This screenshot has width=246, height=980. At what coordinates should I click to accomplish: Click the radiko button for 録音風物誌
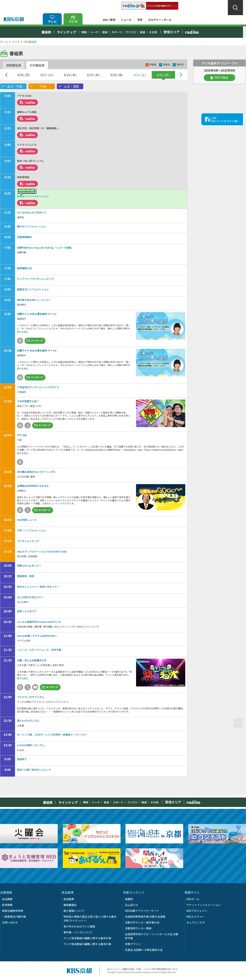point(27,184)
